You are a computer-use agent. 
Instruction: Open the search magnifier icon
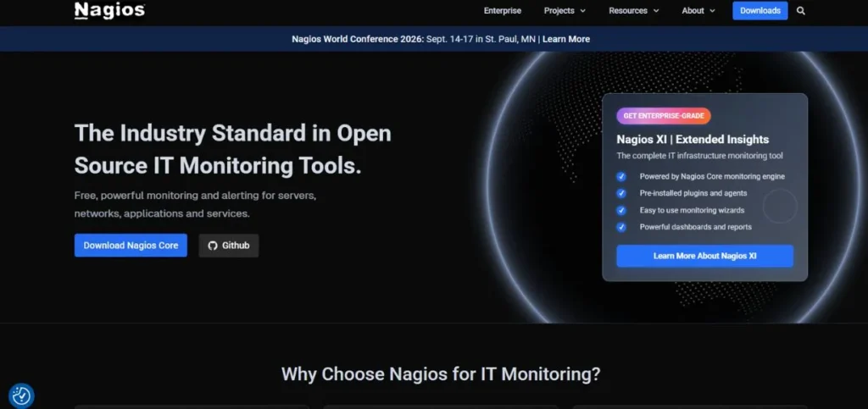coord(801,11)
